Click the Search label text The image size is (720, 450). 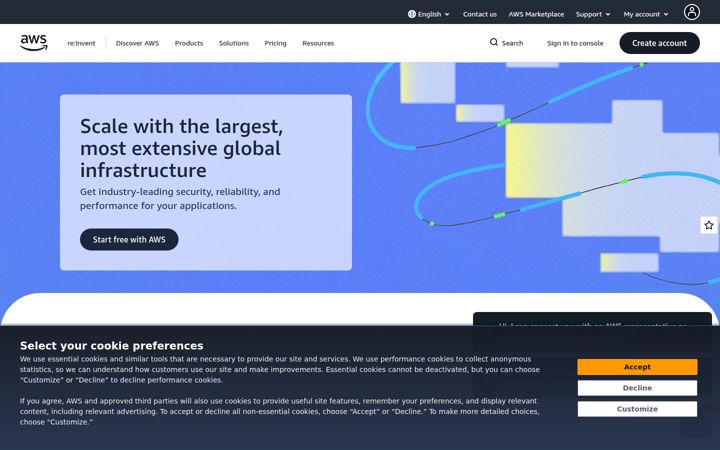pyautogui.click(x=512, y=43)
